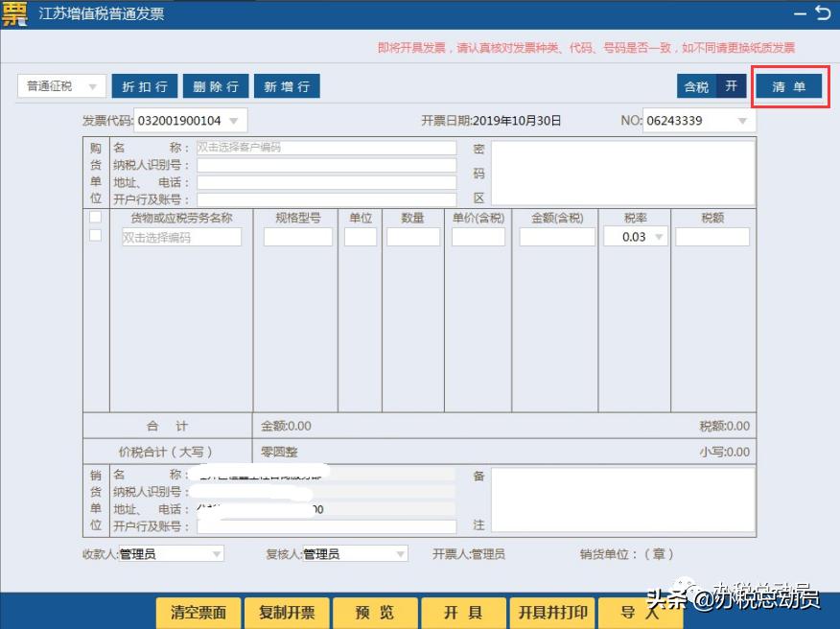The height and width of the screenshot is (629, 840).
Task: Click 删除行 to delete a row
Action: pyautogui.click(x=215, y=85)
